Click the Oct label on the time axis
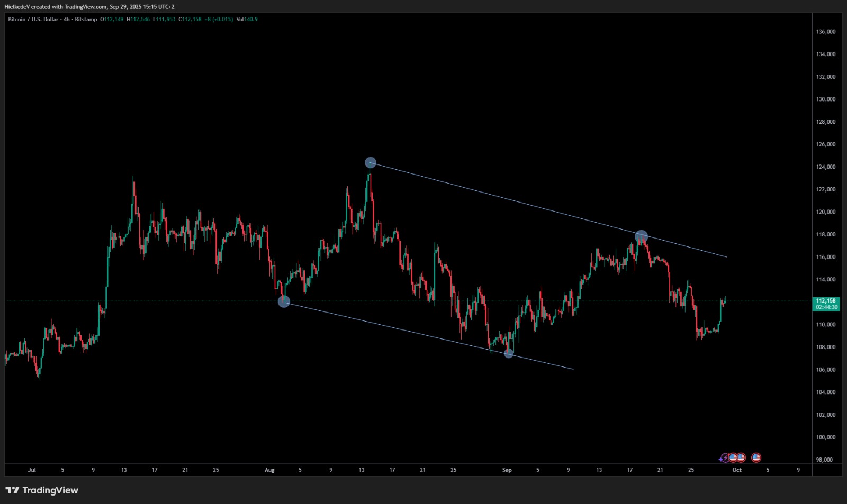847x504 pixels. click(x=737, y=470)
